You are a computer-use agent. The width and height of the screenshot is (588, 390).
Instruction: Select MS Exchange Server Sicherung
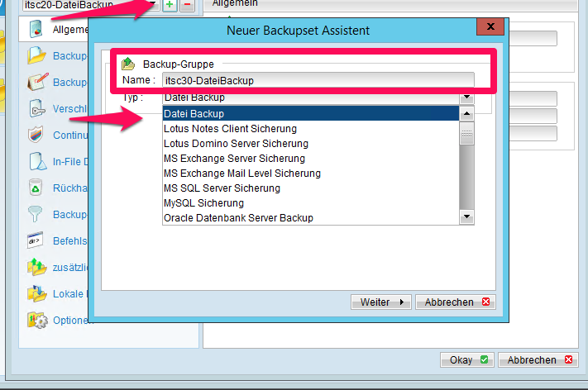pos(310,159)
